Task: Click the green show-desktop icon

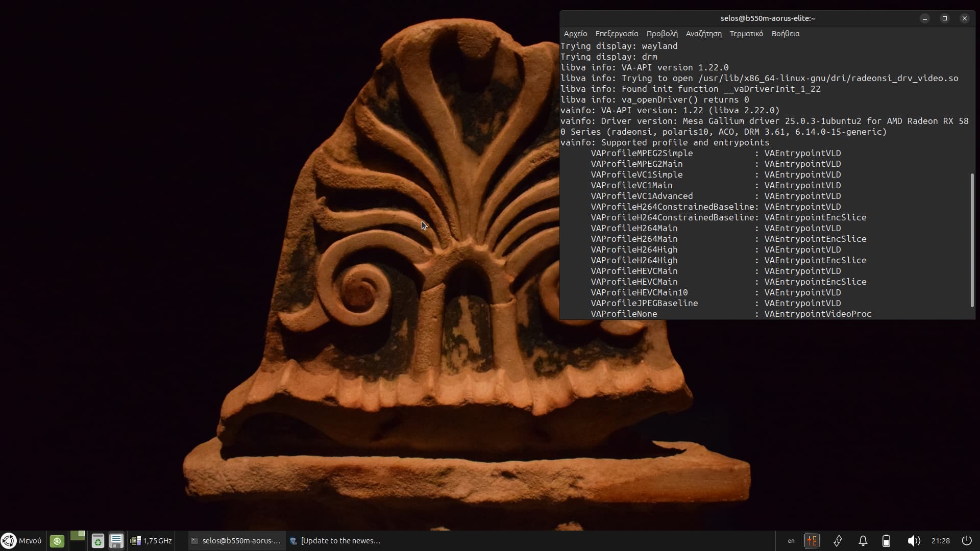Action: [x=57, y=541]
